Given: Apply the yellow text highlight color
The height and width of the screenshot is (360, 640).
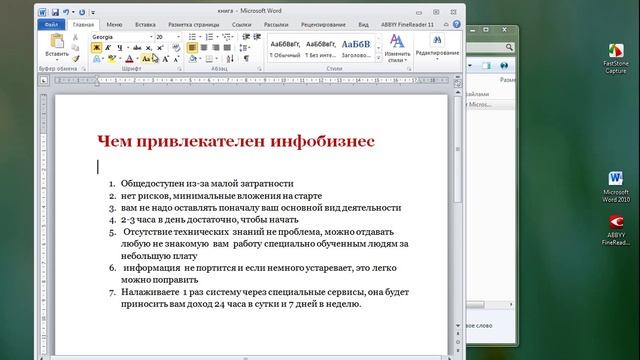Looking at the screenshot, I should click(x=111, y=59).
